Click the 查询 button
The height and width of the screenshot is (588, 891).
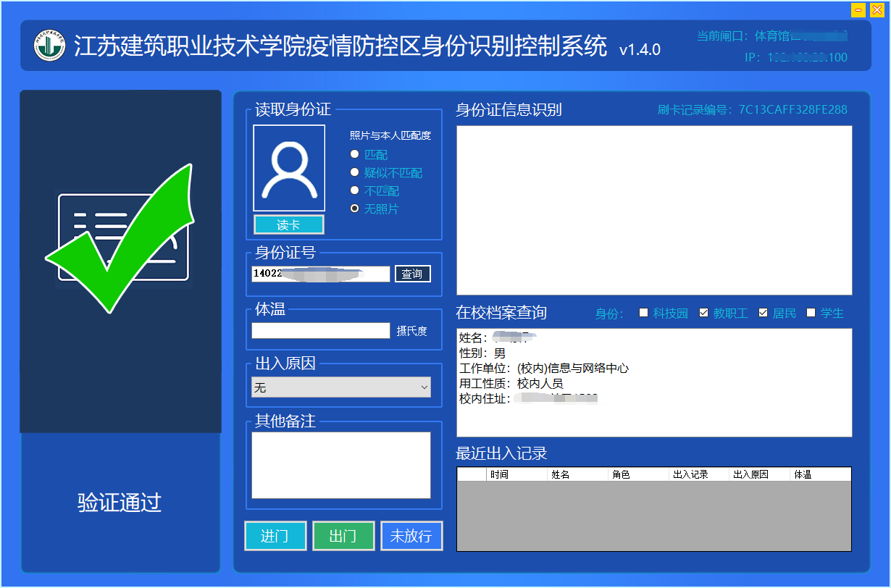click(413, 274)
